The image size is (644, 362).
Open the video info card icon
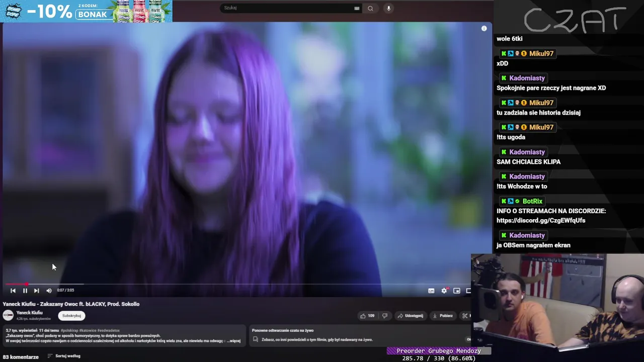484,29
